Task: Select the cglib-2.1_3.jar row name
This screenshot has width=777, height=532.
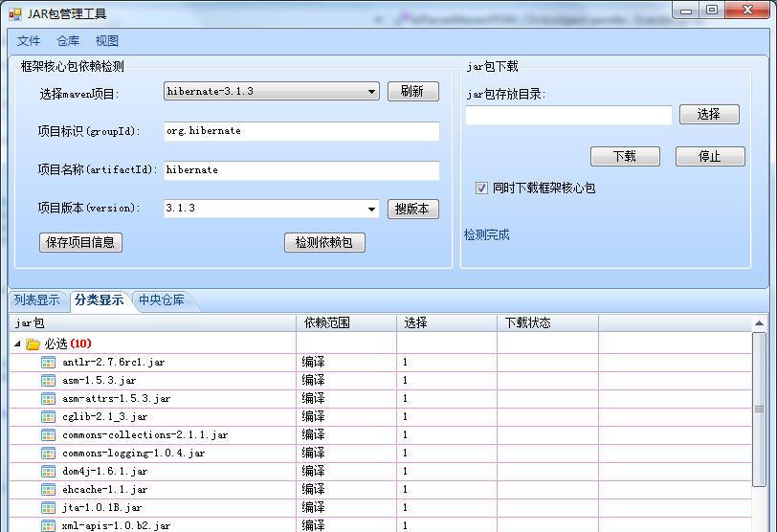Action: pyautogui.click(x=104, y=416)
